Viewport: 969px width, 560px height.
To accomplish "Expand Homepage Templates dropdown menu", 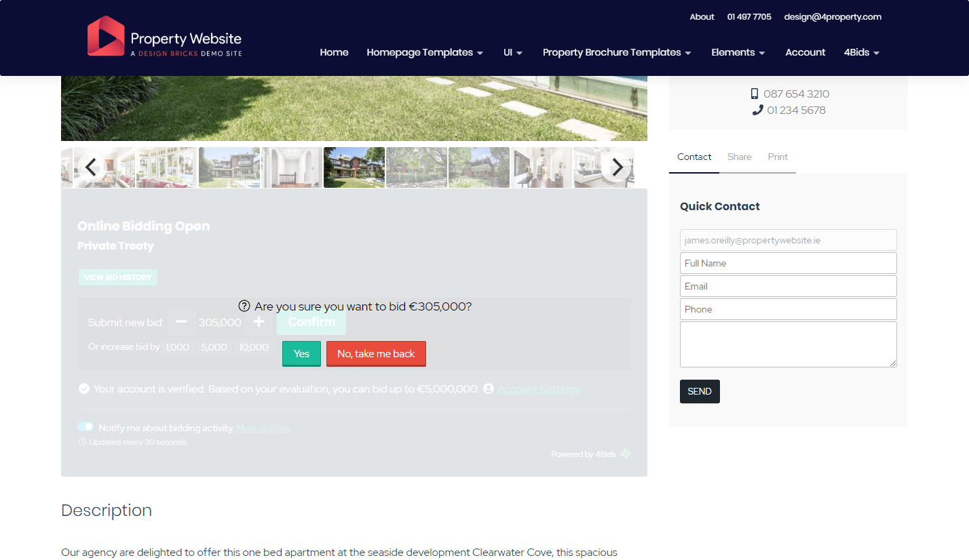I will tap(425, 53).
